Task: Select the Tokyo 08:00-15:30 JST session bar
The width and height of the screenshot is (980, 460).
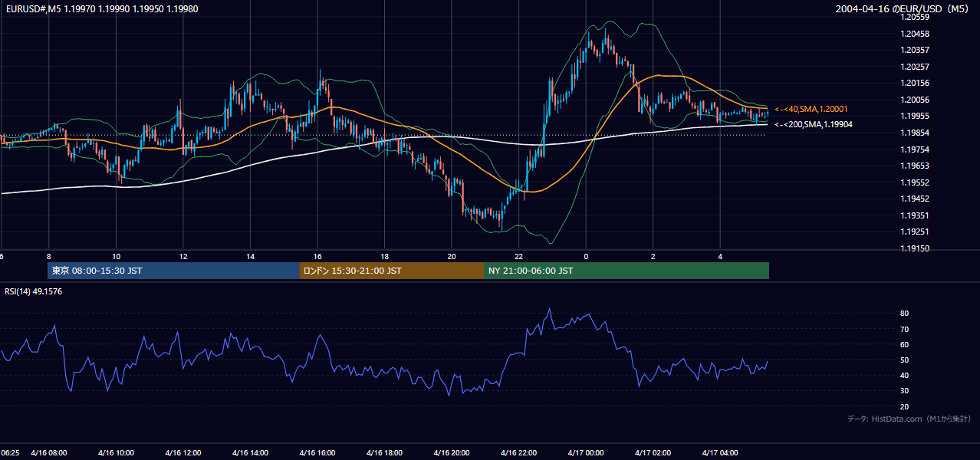Action: [173, 271]
